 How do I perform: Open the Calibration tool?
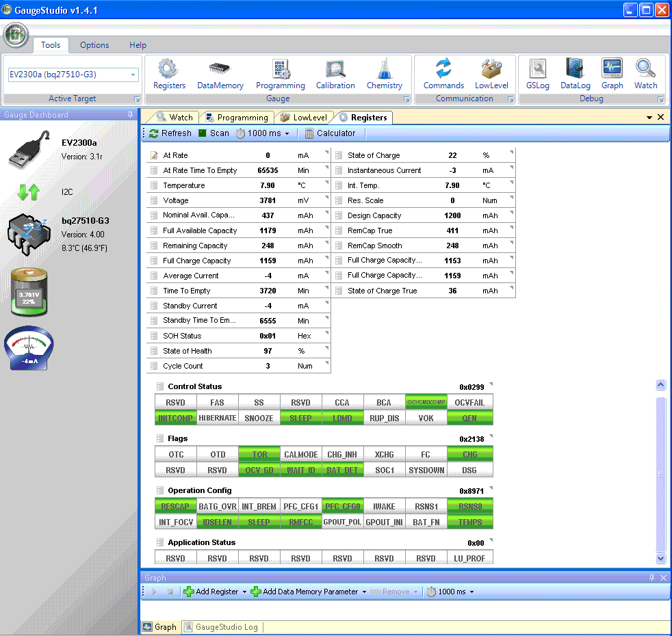335,75
